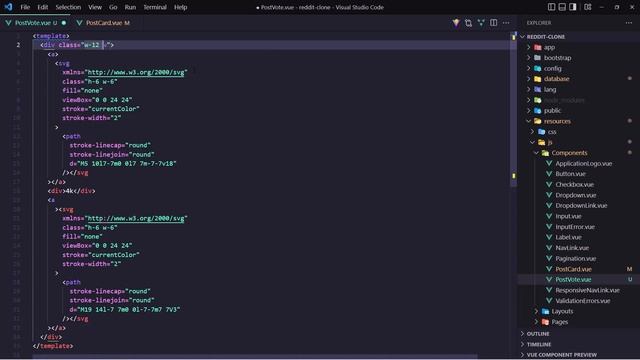Expand the OUTLINE section

[x=579, y=334]
